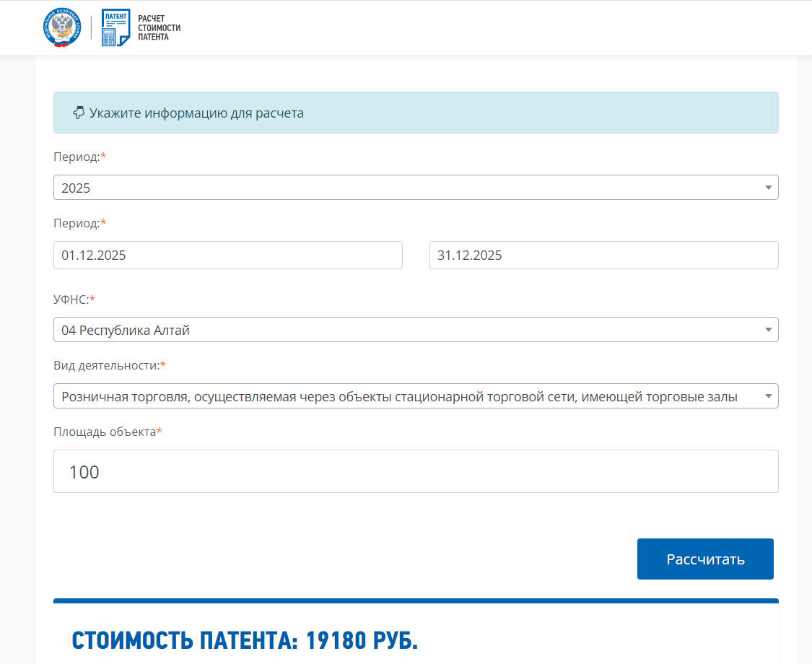
Task: Click the arrow of the activity type selector
Action: 768,396
